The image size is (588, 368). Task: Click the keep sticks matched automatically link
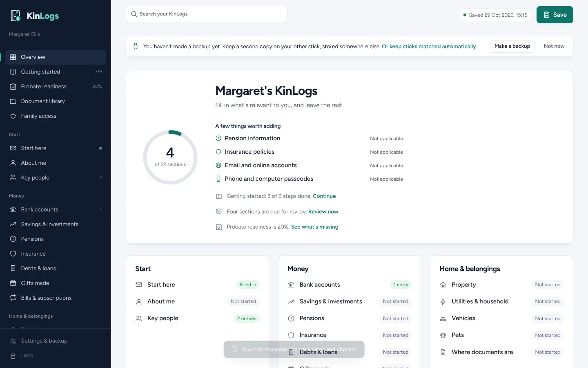pyautogui.click(x=429, y=47)
